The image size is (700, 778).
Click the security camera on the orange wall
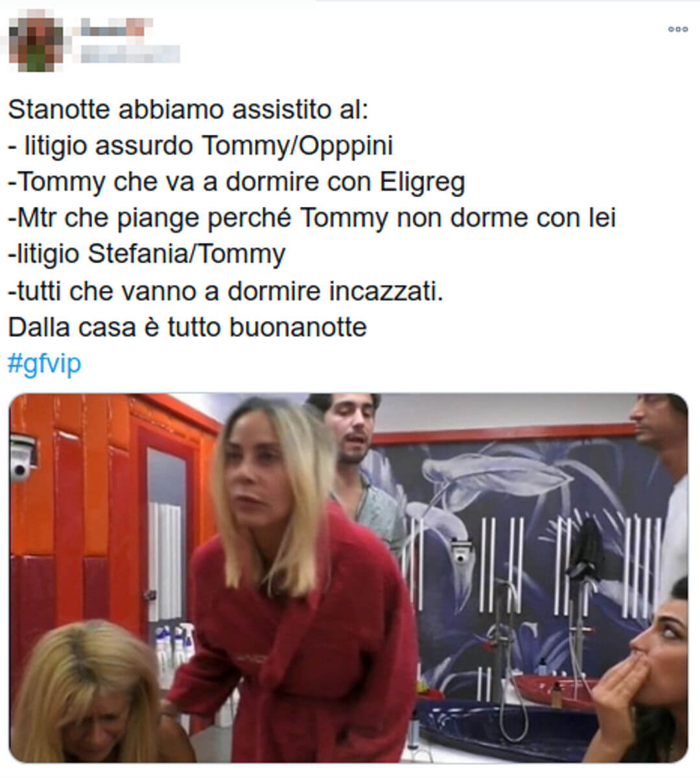tap(22, 457)
